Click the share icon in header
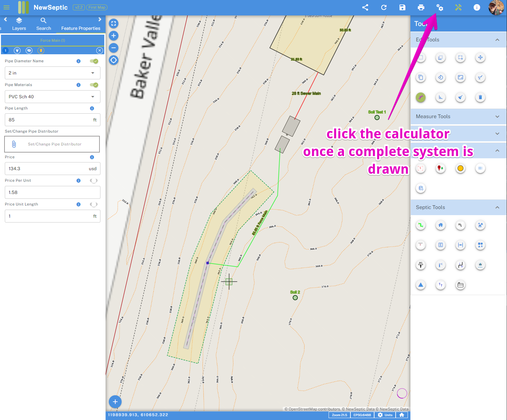 point(365,7)
